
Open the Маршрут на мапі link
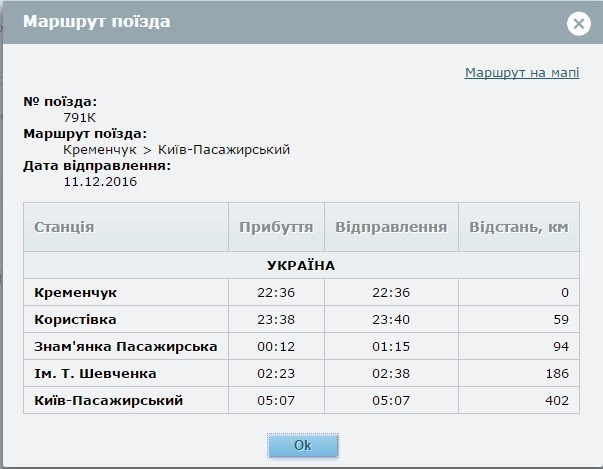click(x=521, y=73)
